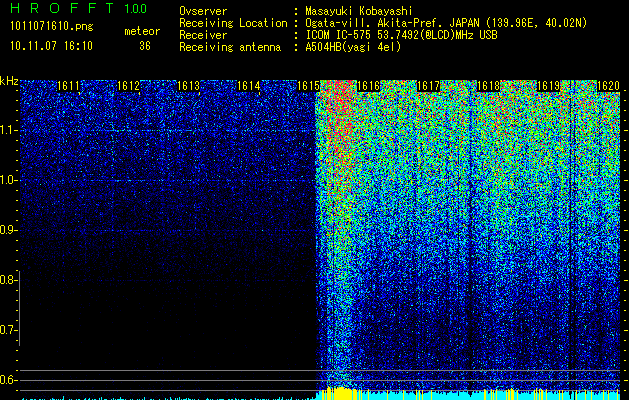
Task: Click the yellow signal peak in the level strip
Action: point(340,393)
